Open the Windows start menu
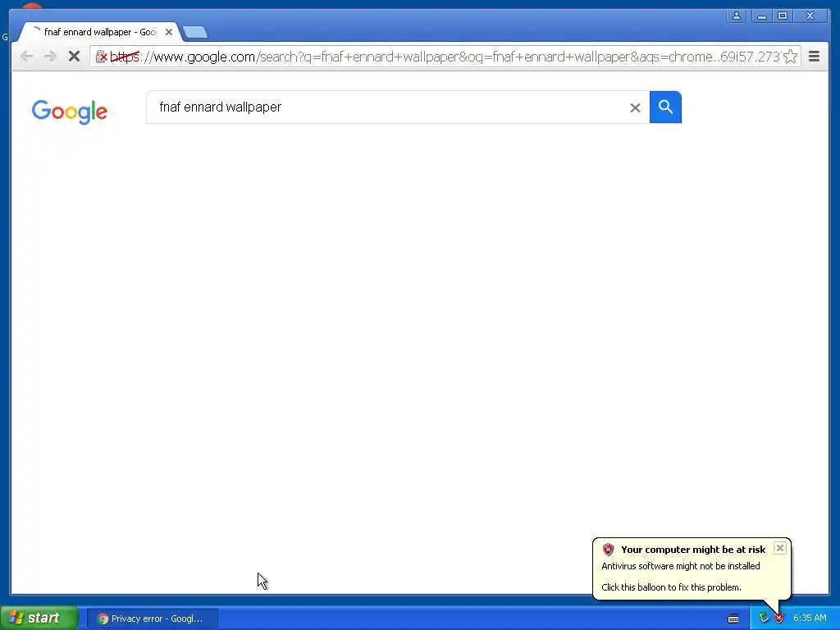 coord(39,619)
